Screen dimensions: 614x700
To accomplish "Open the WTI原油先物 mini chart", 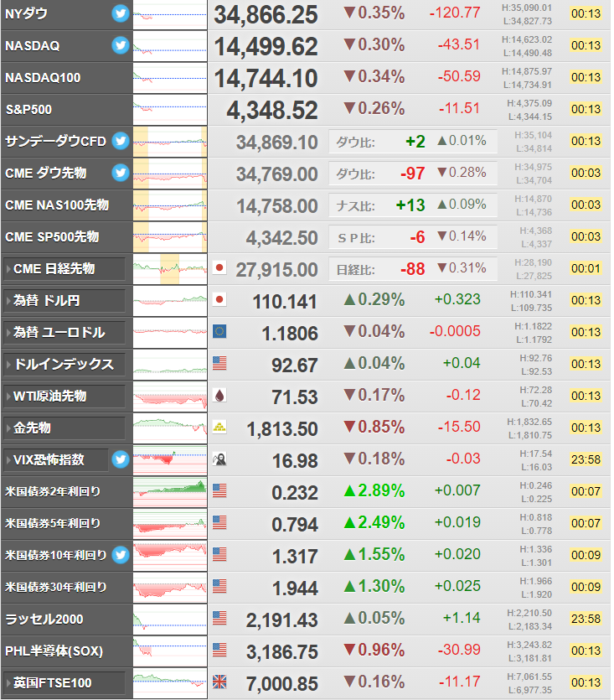I will (x=170, y=397).
